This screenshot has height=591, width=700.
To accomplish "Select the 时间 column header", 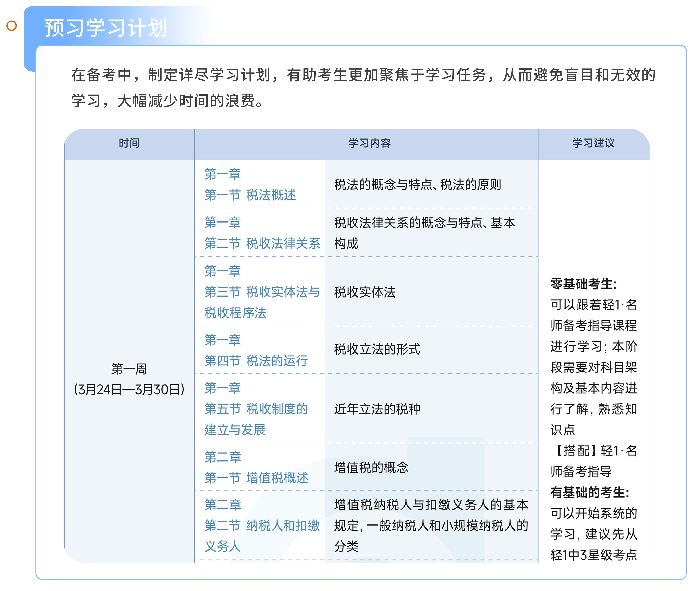I will click(130, 143).
